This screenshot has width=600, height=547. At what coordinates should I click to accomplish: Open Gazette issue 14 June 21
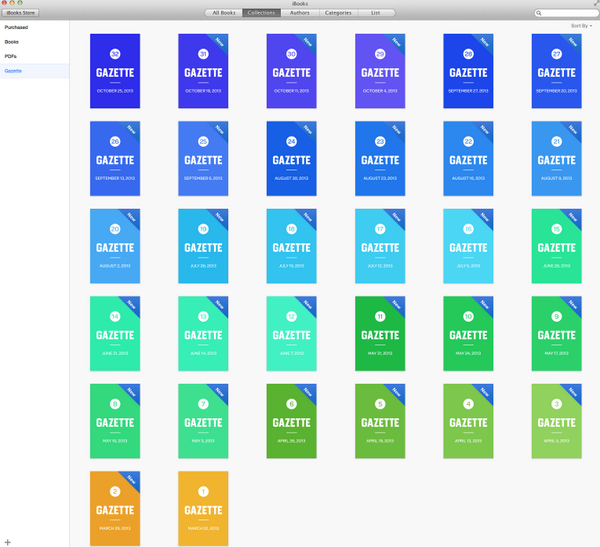coord(115,333)
